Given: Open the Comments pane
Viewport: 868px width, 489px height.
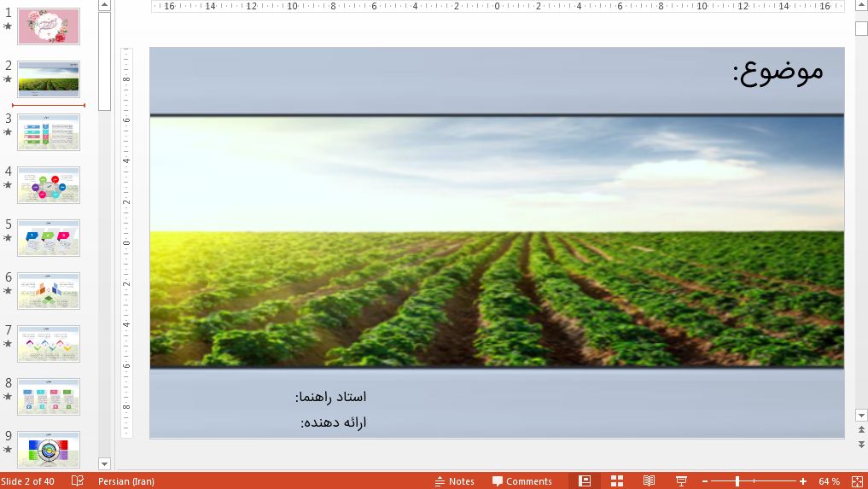Looking at the screenshot, I should pyautogui.click(x=522, y=481).
